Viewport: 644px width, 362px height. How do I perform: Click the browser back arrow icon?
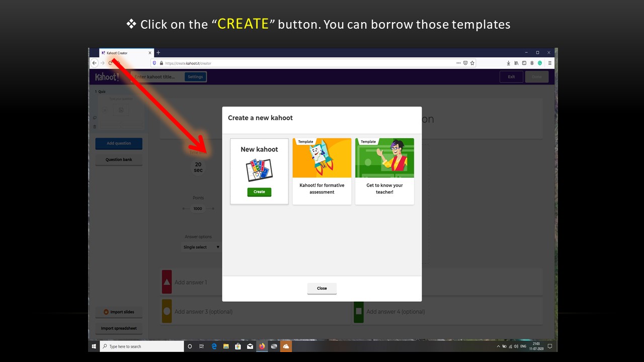[x=95, y=63]
